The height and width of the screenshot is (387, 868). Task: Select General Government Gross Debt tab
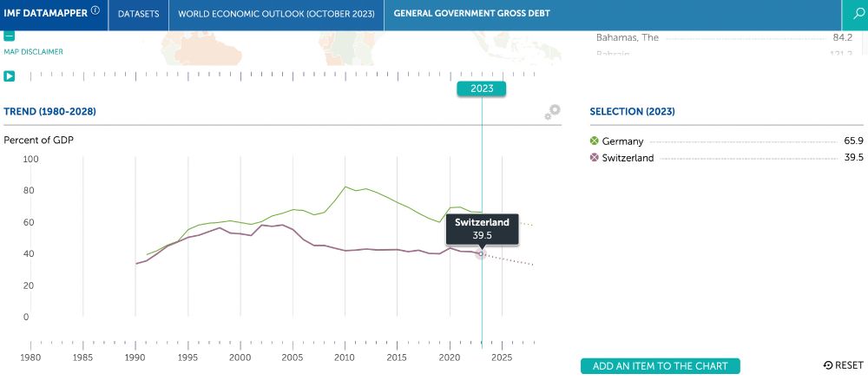pyautogui.click(x=471, y=13)
